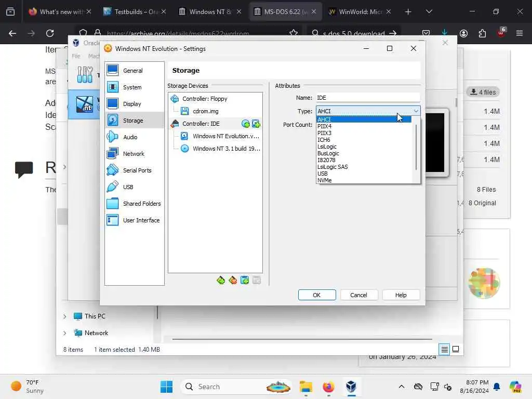Open the System settings category
This screenshot has height=399, width=532.
(135, 87)
